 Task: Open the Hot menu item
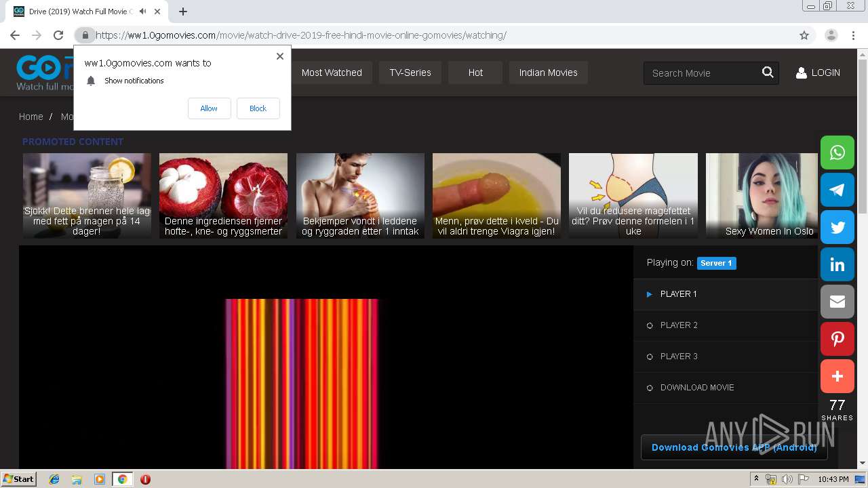click(x=475, y=73)
